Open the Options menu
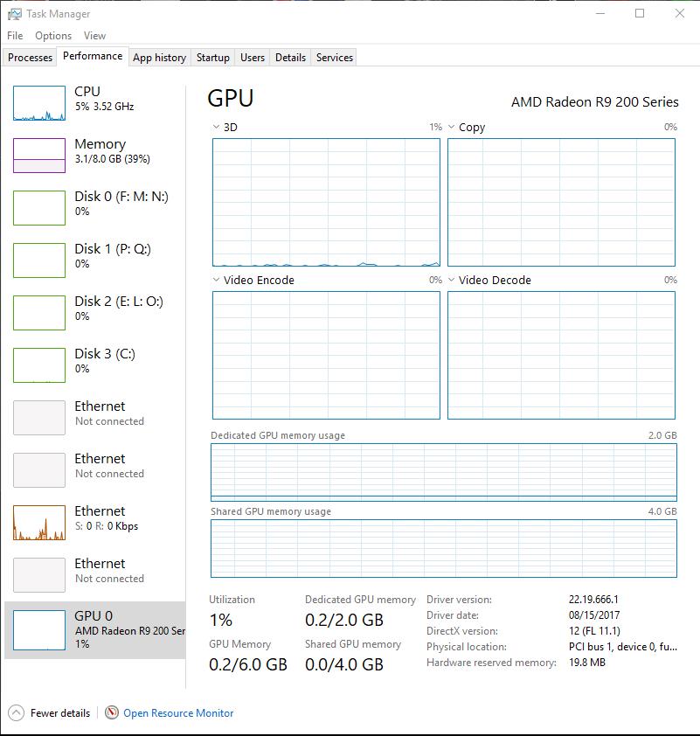The image size is (700, 736). pyautogui.click(x=52, y=36)
